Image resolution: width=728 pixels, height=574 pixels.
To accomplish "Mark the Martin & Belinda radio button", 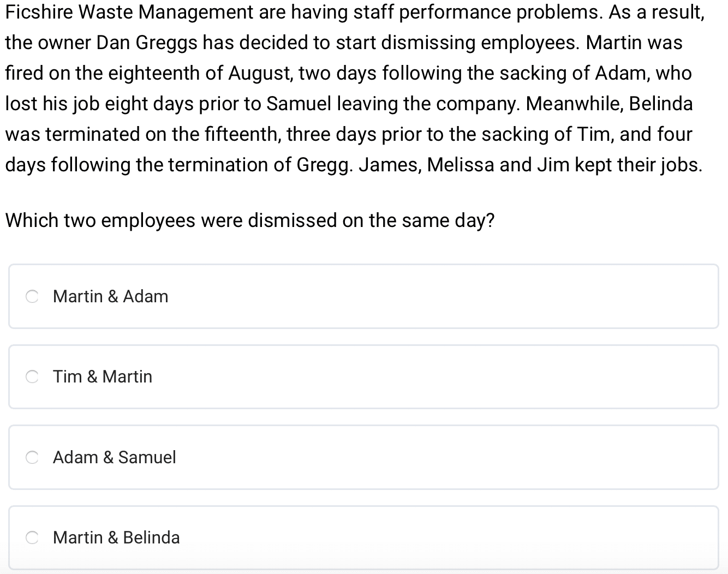I will [x=32, y=537].
